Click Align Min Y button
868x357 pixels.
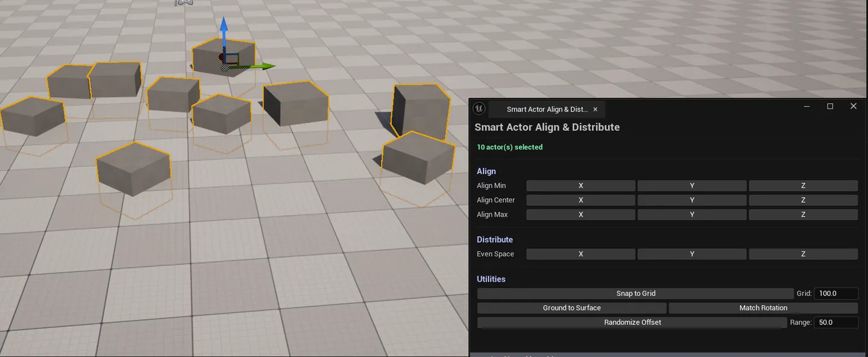coord(692,186)
